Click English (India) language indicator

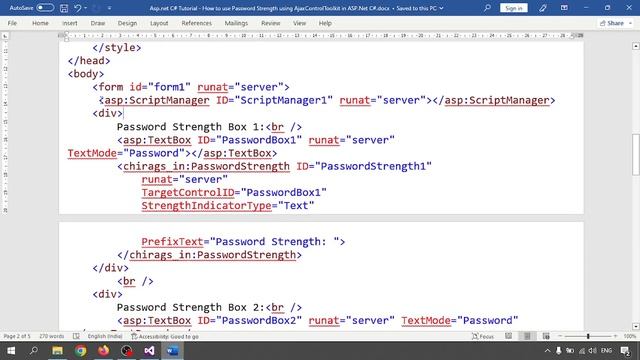[105, 336]
